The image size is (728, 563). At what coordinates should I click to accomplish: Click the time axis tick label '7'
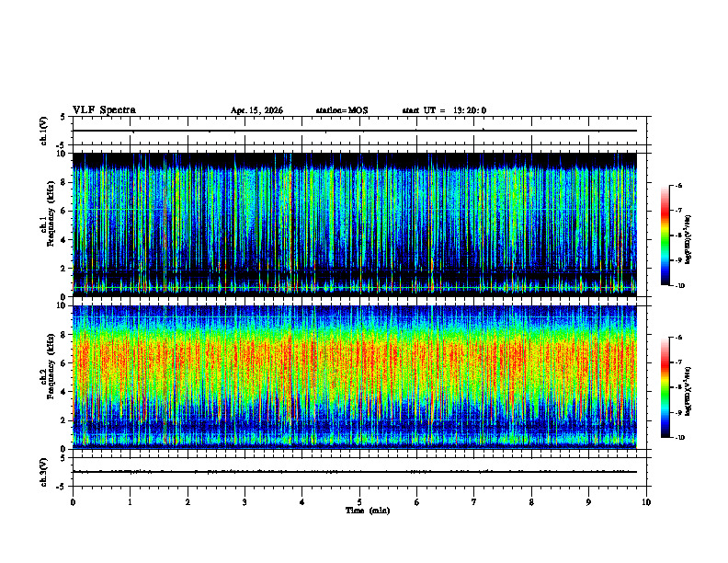point(474,502)
